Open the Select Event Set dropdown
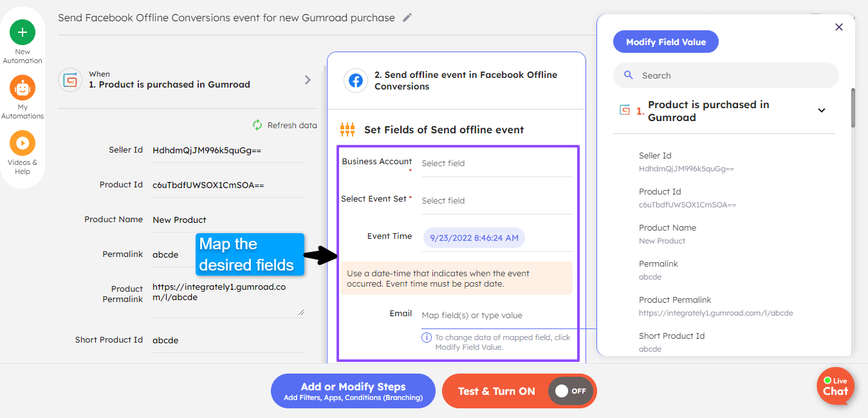 (497, 200)
